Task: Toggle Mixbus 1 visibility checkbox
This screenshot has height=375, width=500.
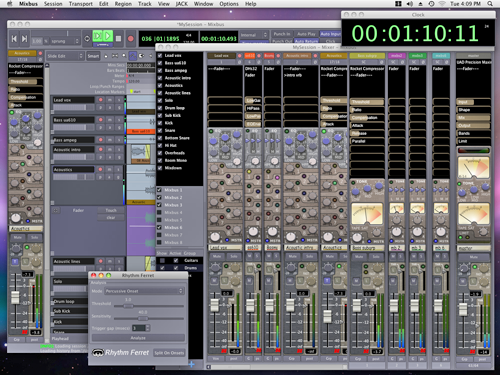Action: pyautogui.click(x=159, y=190)
